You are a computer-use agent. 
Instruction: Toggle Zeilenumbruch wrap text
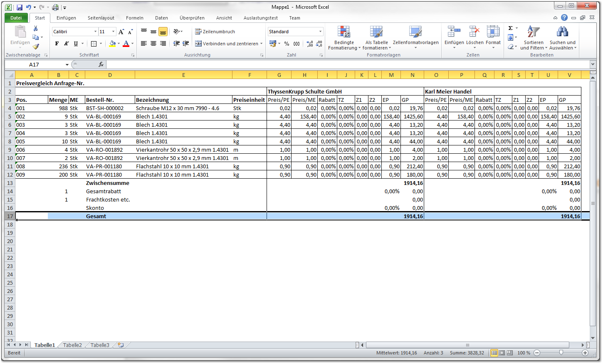215,32
